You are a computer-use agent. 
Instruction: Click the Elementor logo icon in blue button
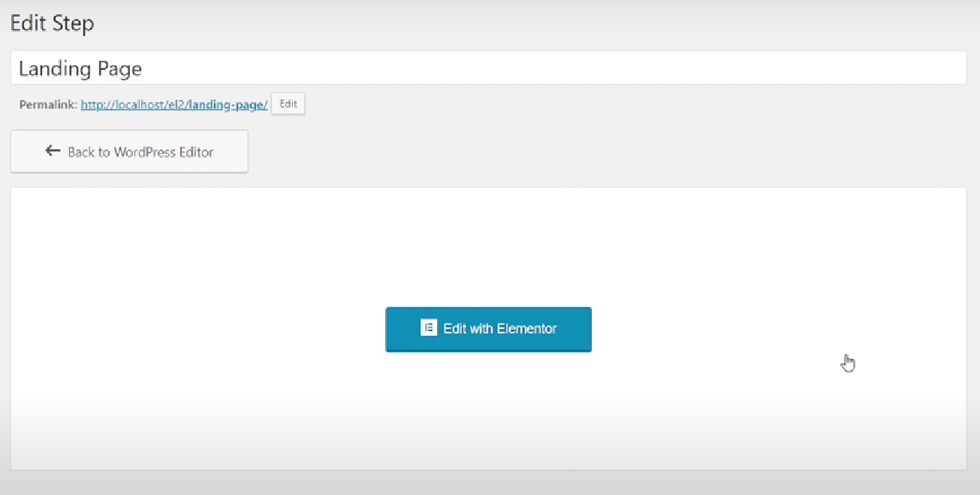pos(429,328)
